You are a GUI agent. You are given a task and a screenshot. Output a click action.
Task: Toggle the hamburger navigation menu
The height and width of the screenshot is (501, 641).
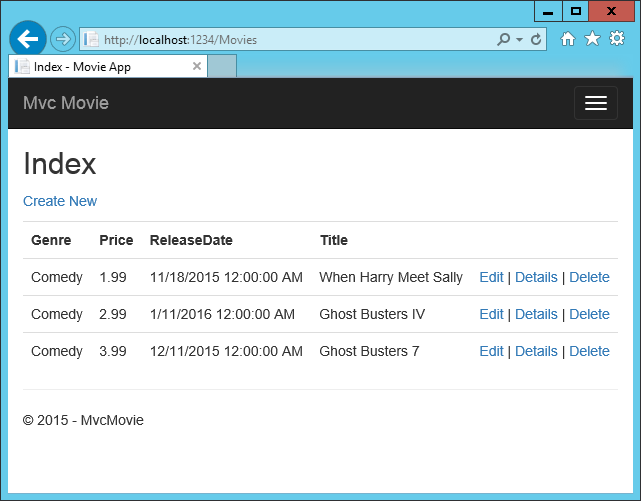[596, 103]
